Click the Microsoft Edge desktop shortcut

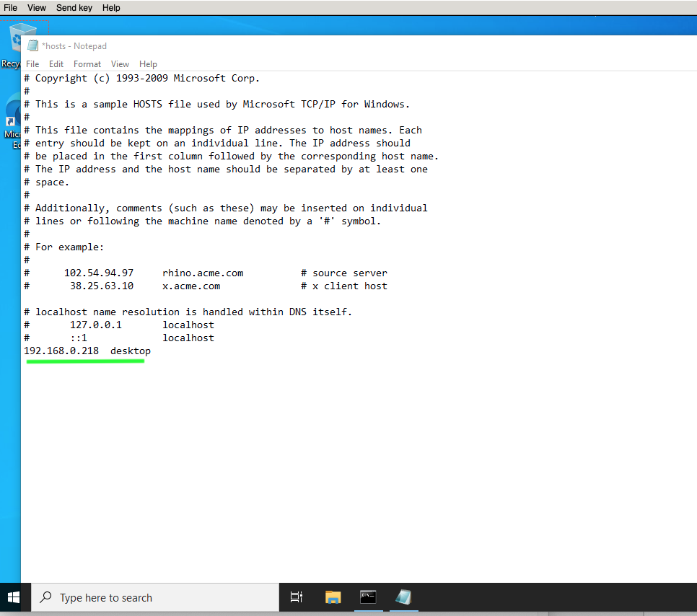[x=11, y=121]
